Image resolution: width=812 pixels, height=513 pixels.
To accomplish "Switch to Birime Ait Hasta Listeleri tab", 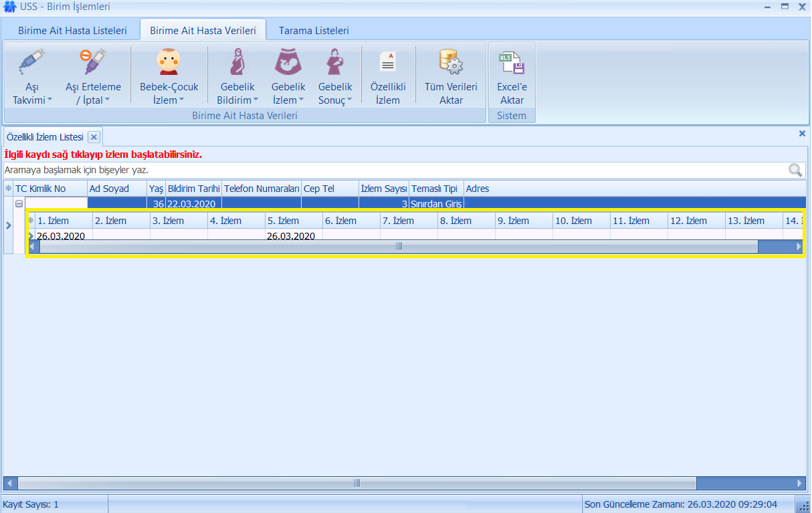I will [x=72, y=31].
